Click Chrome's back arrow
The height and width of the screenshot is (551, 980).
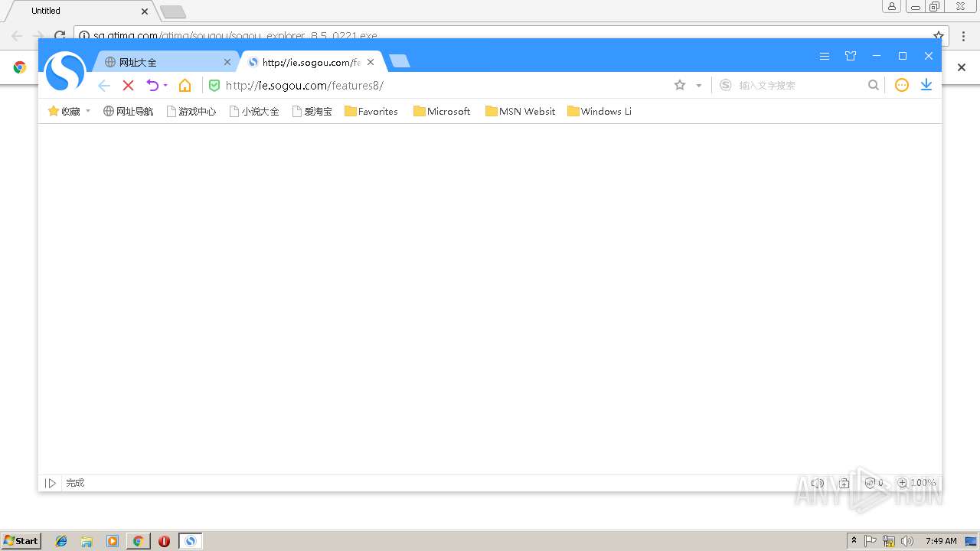(17, 35)
